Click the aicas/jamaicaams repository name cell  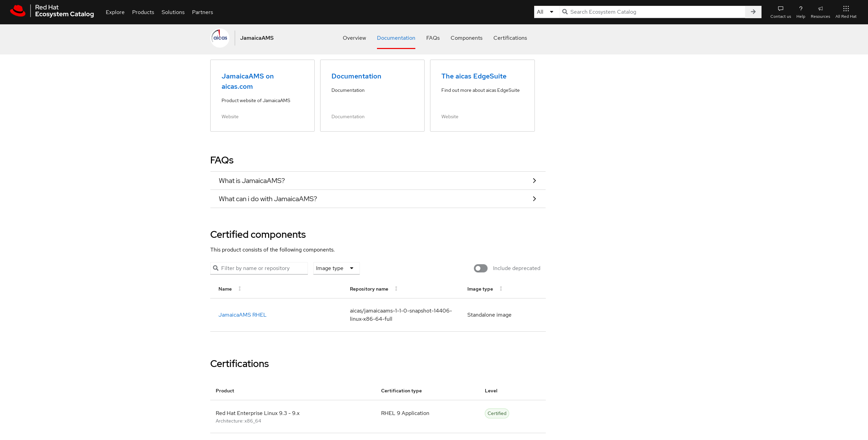[x=401, y=315]
